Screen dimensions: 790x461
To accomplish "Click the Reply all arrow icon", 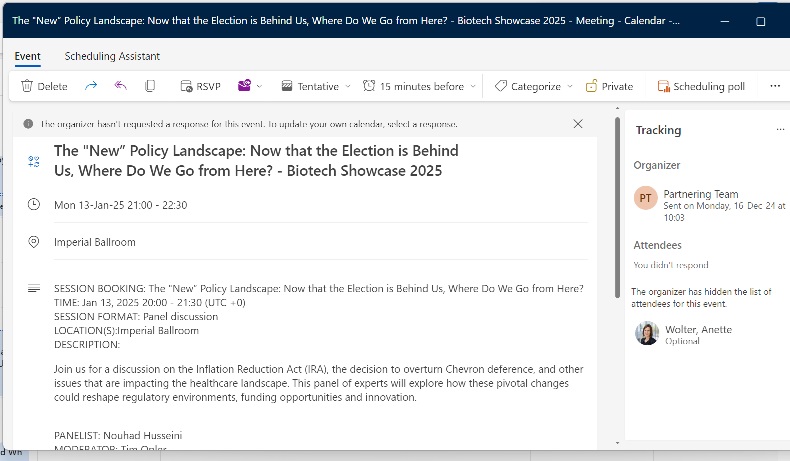I will pyautogui.click(x=121, y=86).
